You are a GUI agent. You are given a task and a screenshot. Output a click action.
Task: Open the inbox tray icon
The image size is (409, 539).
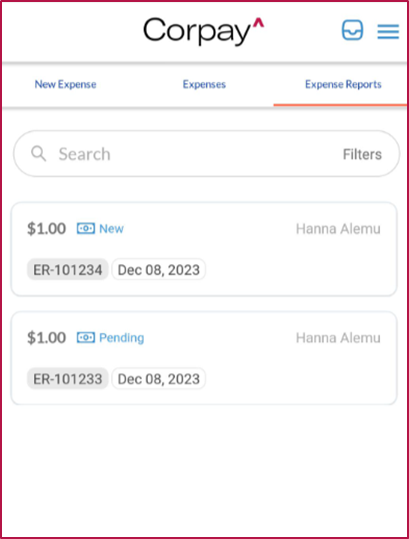[352, 30]
